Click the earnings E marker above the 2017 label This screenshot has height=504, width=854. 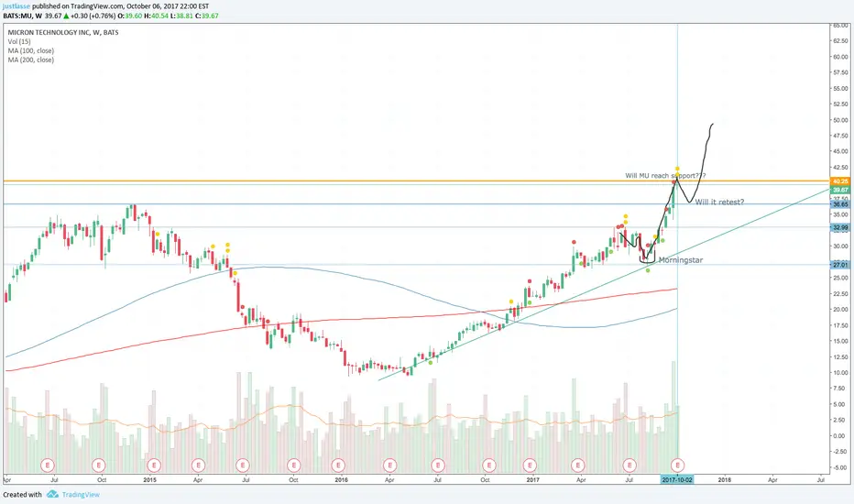[x=530, y=466]
